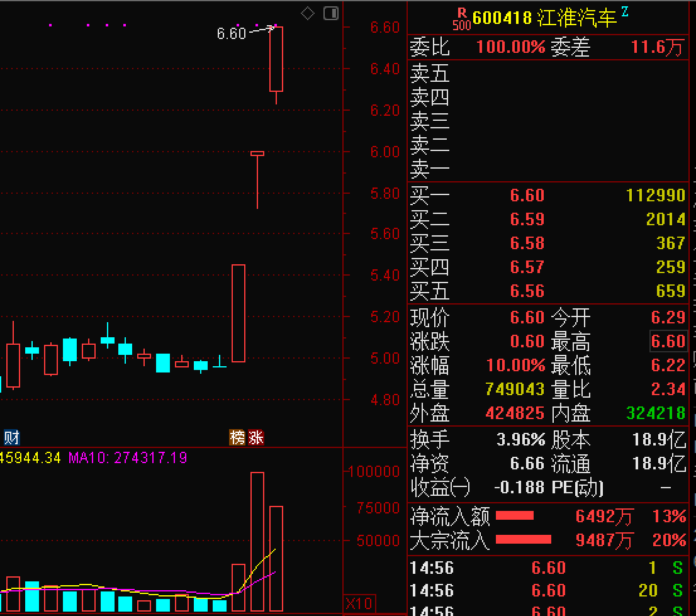Screen dimensions: 696x616
Task: Click 买三 bid price 6.58
Action: (x=527, y=244)
